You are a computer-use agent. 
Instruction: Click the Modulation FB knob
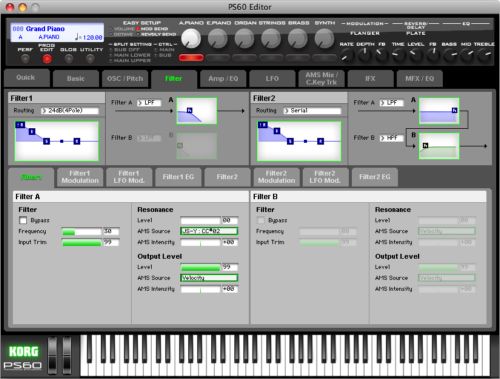pyautogui.click(x=382, y=55)
